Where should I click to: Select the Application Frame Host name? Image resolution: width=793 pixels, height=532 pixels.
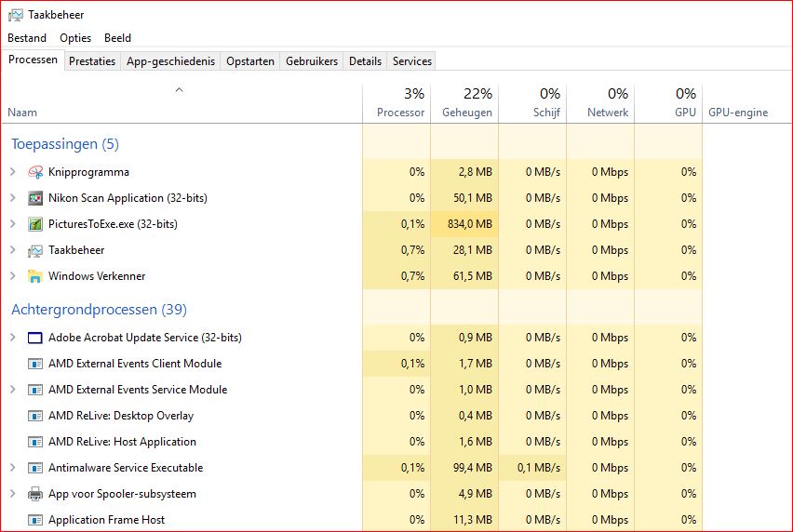[x=107, y=520]
